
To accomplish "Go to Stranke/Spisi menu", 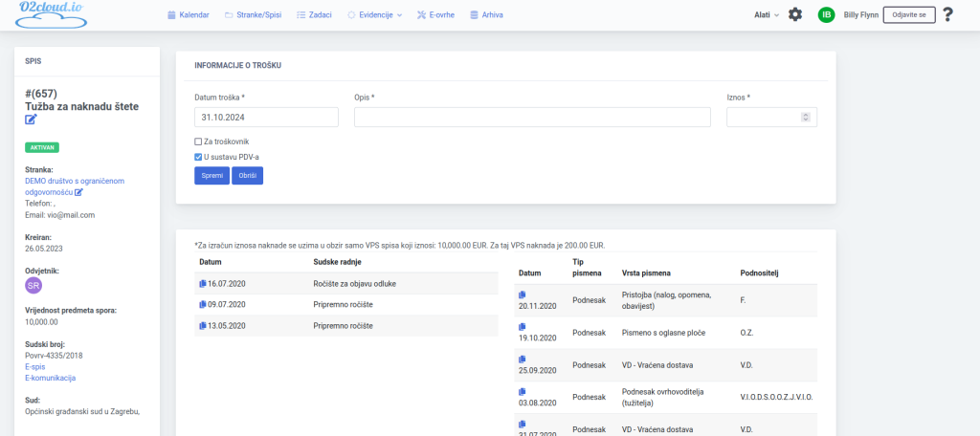I will [254, 15].
